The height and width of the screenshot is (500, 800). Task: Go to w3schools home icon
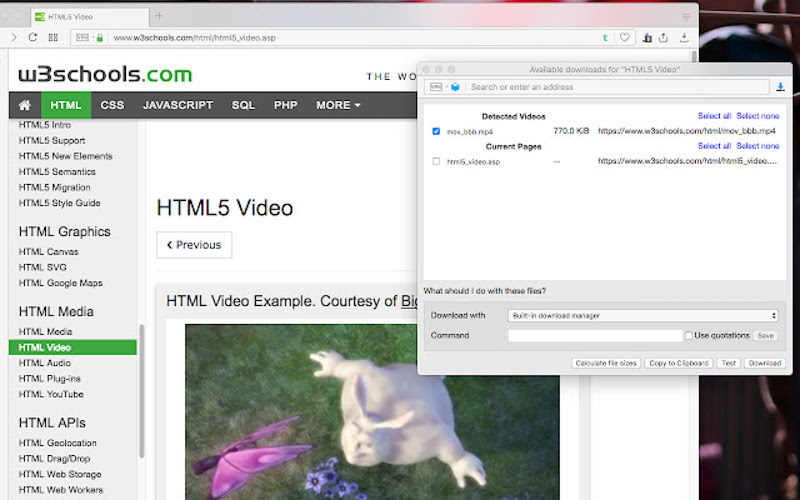pyautogui.click(x=24, y=105)
